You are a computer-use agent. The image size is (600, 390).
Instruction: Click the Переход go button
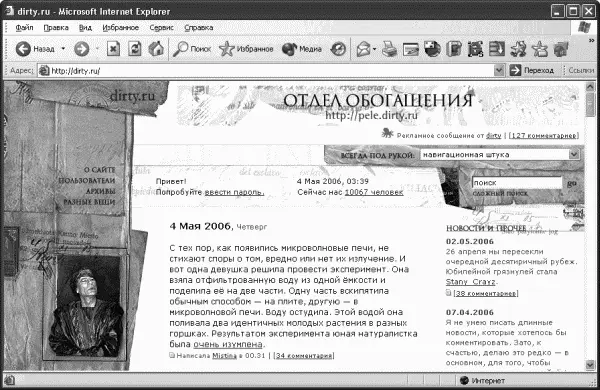532,70
